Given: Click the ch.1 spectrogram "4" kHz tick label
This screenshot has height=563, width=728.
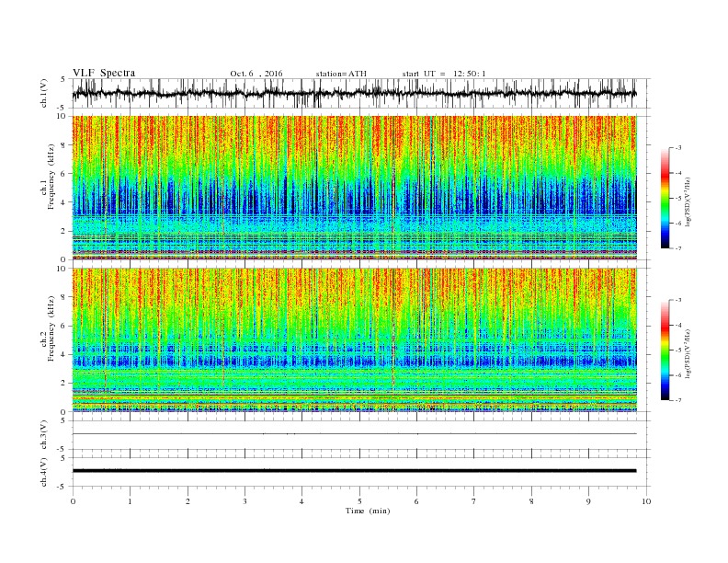Looking at the screenshot, I should (63, 202).
